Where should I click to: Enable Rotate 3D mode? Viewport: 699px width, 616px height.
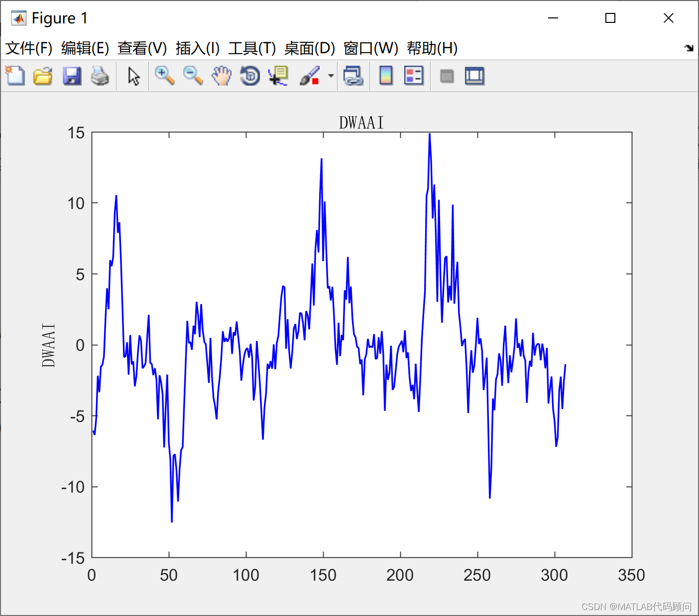(250, 76)
